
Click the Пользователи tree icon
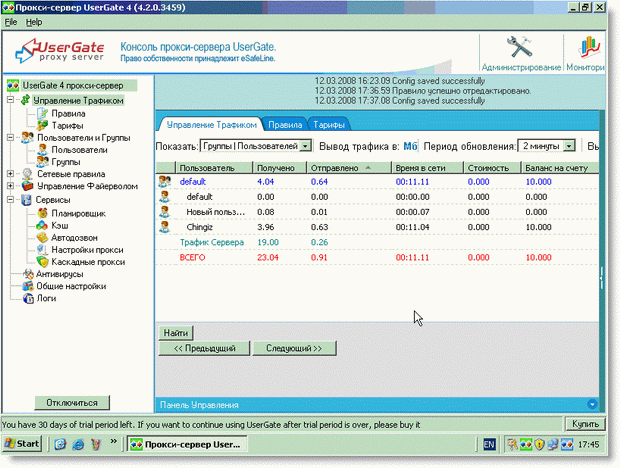pos(42,150)
